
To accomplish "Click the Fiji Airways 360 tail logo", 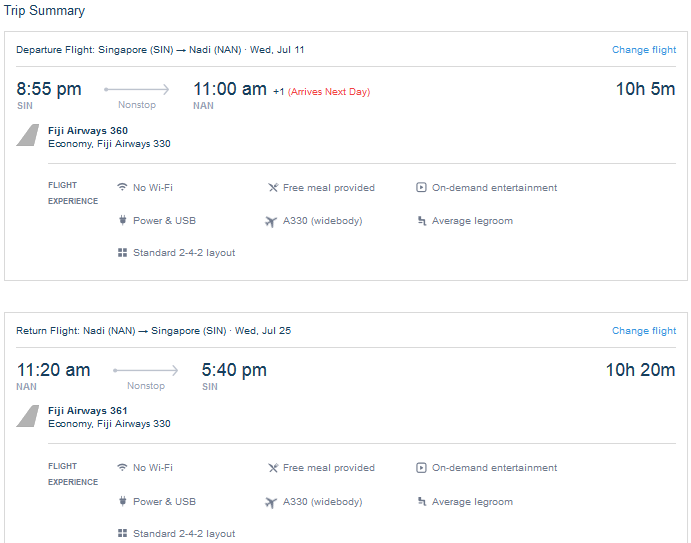I will click(28, 136).
